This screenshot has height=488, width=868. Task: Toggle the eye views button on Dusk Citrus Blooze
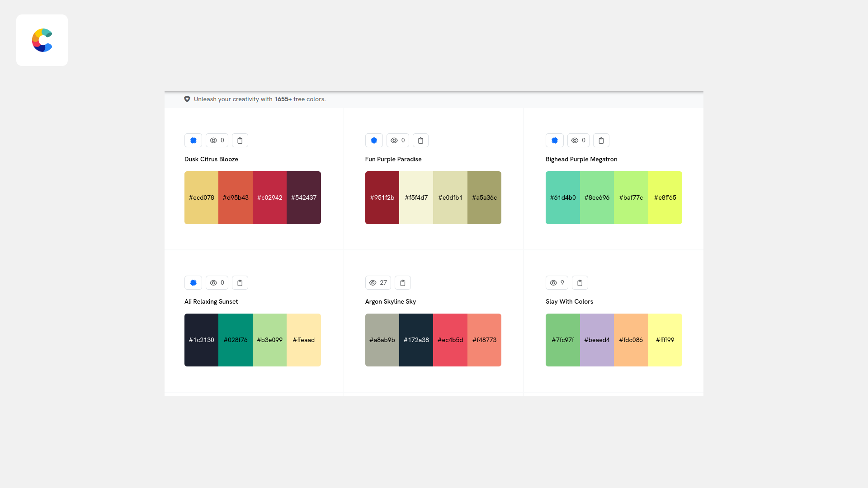point(217,141)
